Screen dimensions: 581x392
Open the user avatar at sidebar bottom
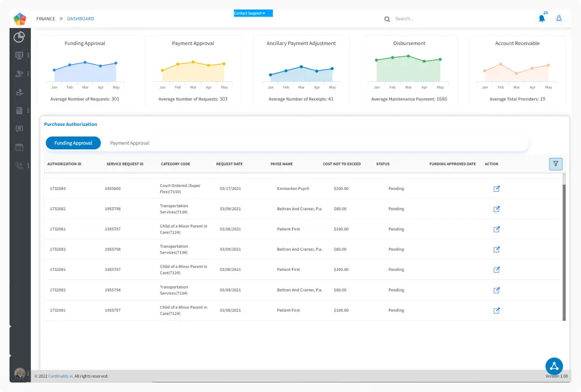pyautogui.click(x=20, y=374)
